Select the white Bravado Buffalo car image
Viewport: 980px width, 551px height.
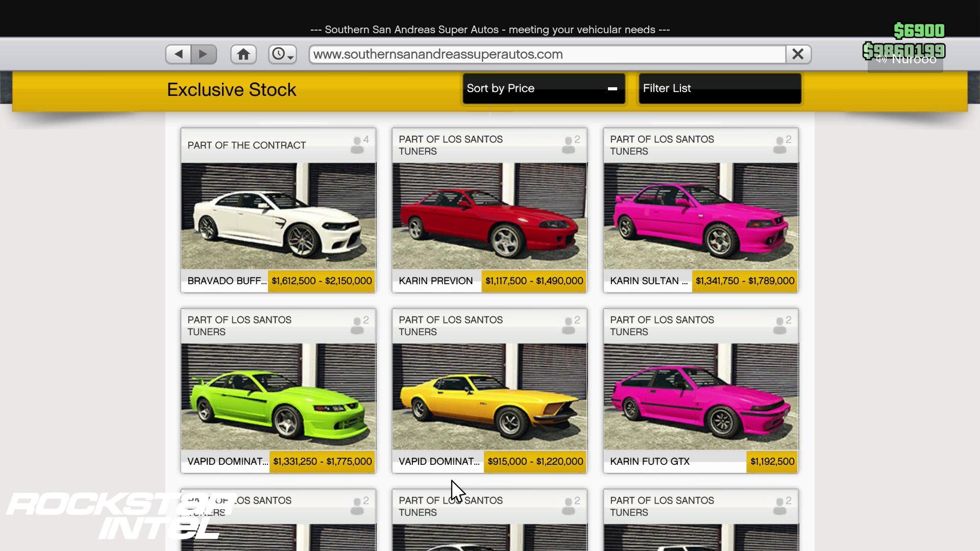[278, 216]
